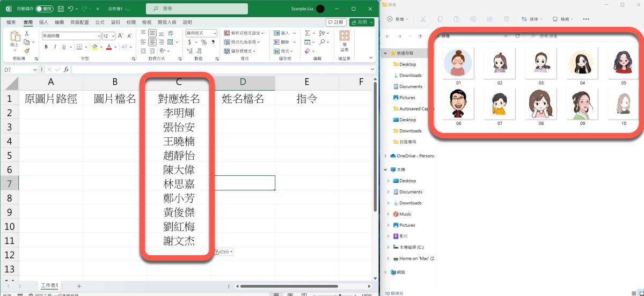This screenshot has height=296, width=644.
Task: Open the font size dropdown
Action: coord(113,36)
